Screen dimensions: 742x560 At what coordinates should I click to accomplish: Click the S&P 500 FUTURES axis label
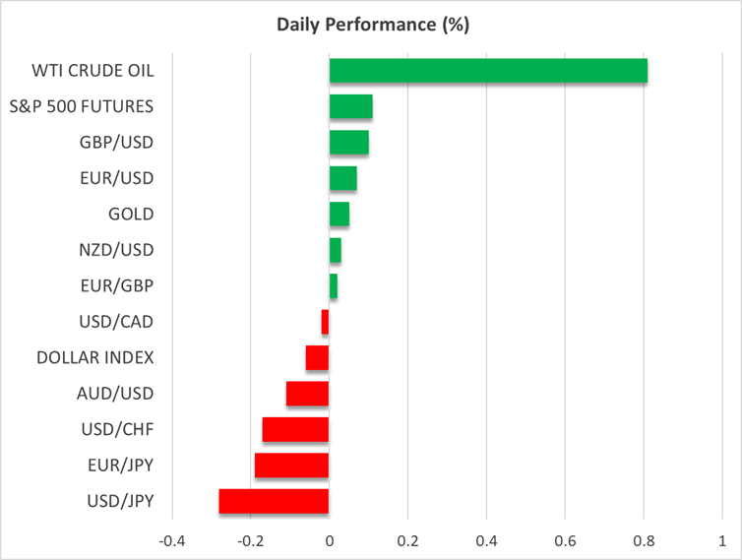tap(93, 106)
